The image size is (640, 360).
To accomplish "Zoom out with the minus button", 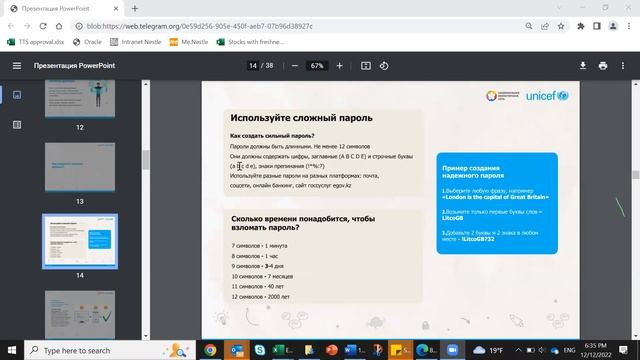I will point(295,66).
